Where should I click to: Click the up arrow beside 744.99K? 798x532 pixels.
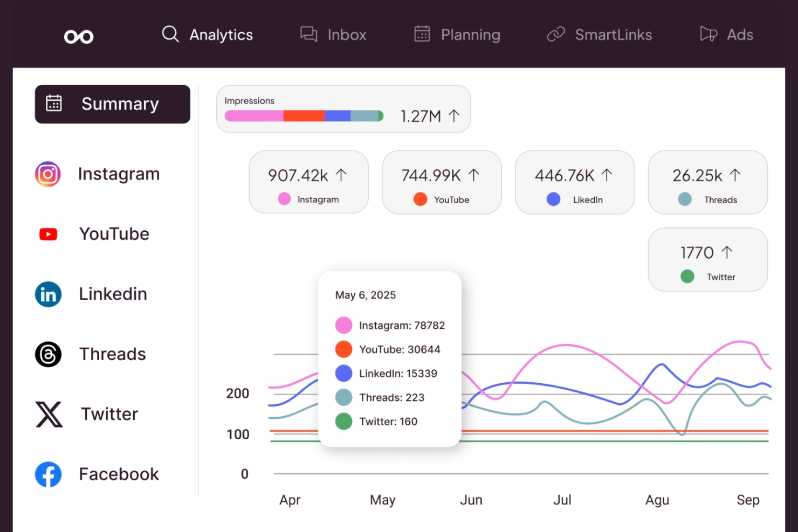473,175
